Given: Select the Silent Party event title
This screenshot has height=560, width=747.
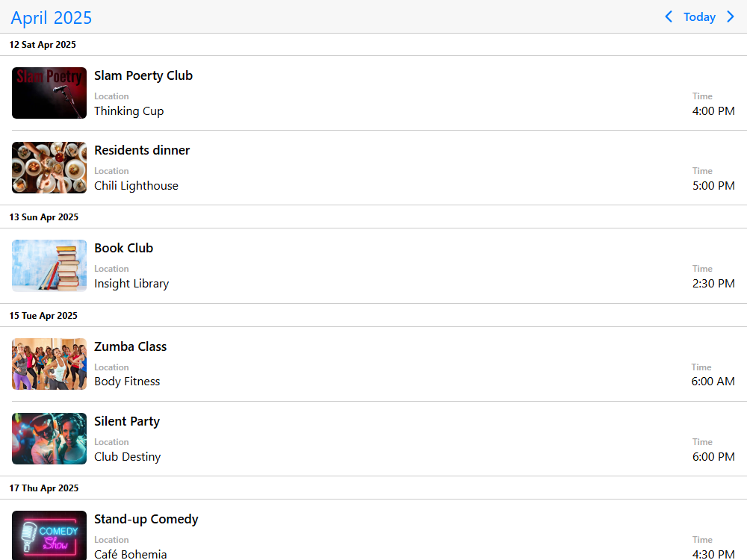Looking at the screenshot, I should [x=127, y=421].
